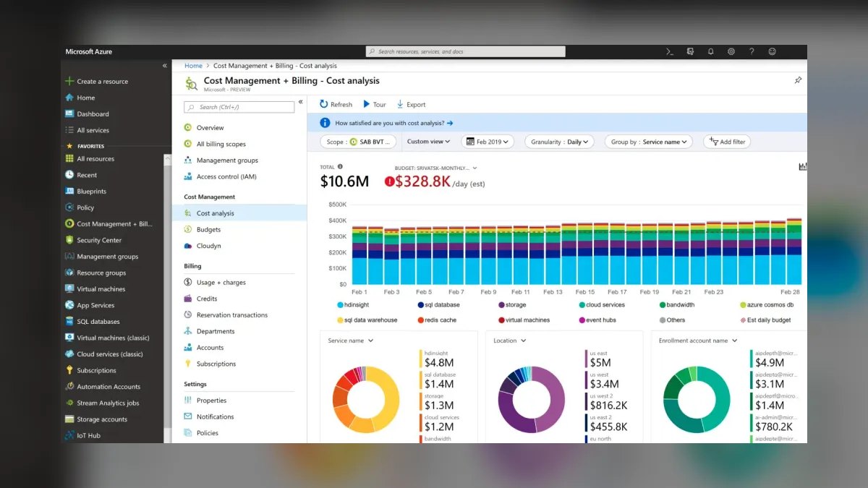Click Feb 28 bar in cost chart
Image resolution: width=868 pixels, height=488 pixels.
click(793, 252)
